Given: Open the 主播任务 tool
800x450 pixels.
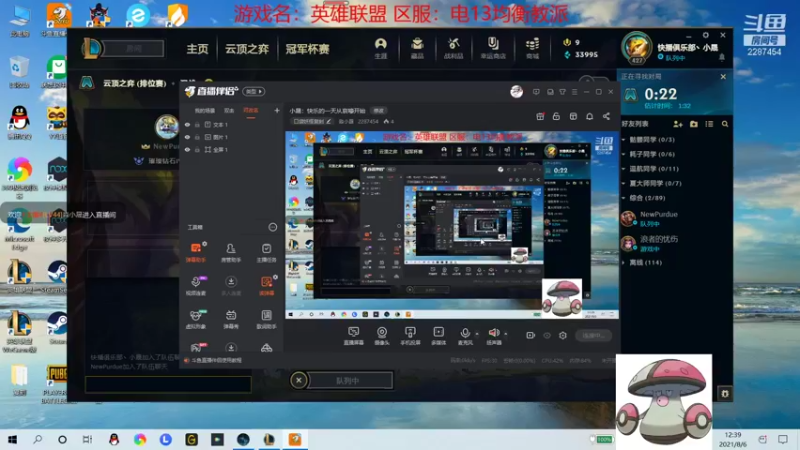Looking at the screenshot, I should (x=266, y=253).
